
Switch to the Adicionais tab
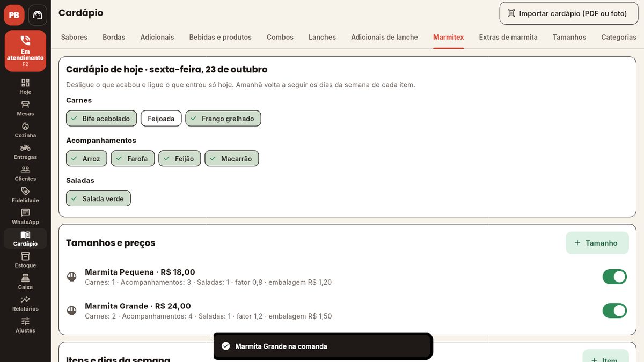(157, 37)
